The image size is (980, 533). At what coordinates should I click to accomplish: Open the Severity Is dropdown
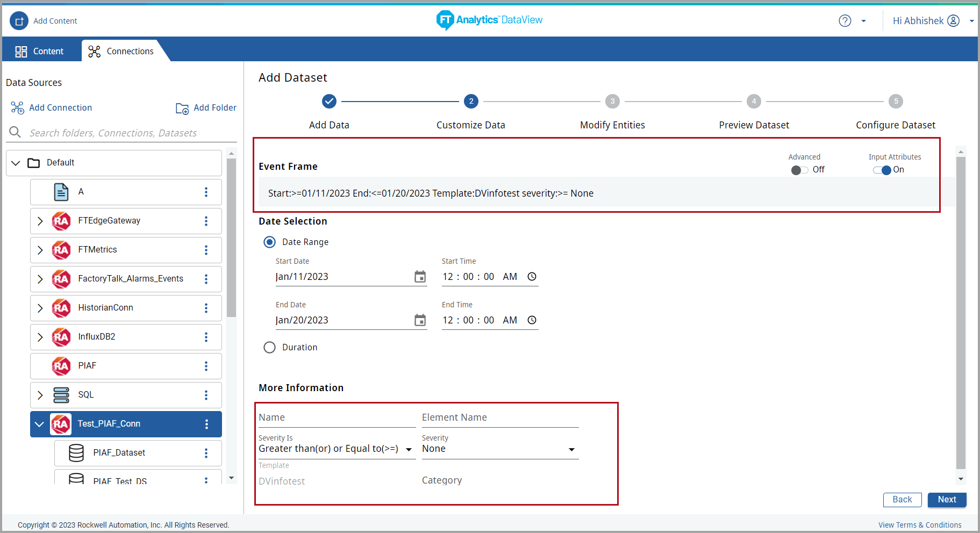coord(337,449)
